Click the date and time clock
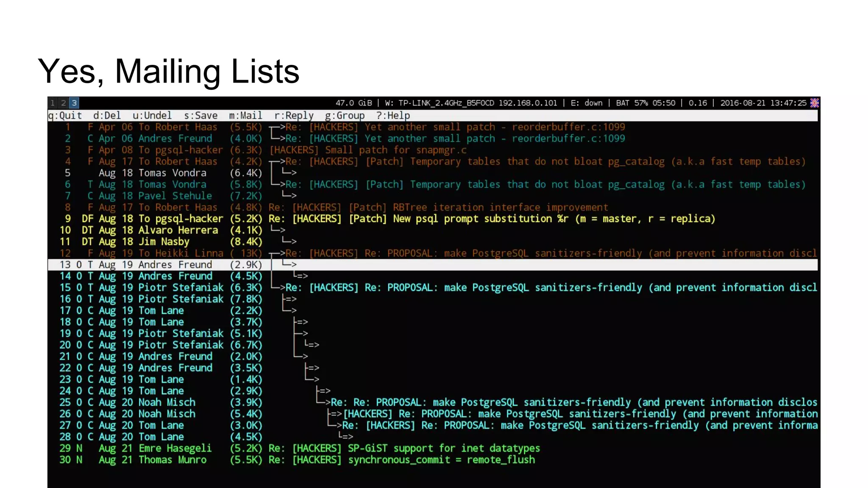Screen dimensions: 868x488 pyautogui.click(x=763, y=103)
